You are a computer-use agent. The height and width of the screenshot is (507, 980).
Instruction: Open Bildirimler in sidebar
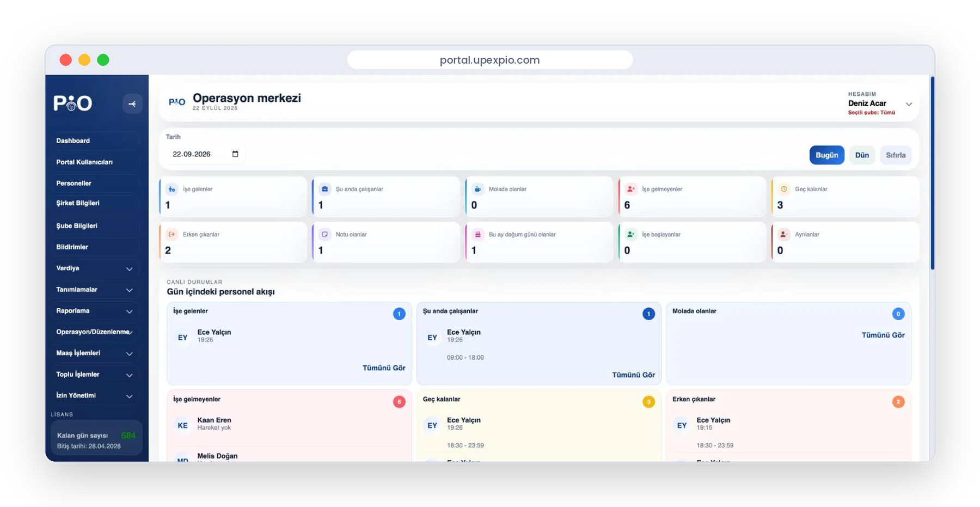point(94,247)
